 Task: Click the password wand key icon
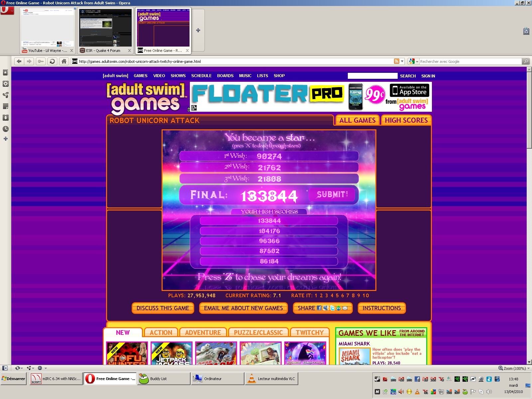pos(41,61)
